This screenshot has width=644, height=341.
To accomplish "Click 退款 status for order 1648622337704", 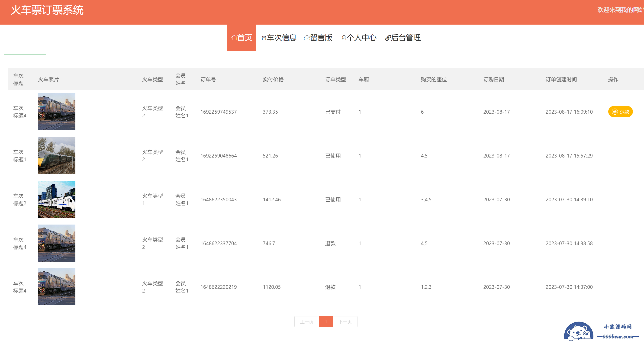I will pos(330,243).
